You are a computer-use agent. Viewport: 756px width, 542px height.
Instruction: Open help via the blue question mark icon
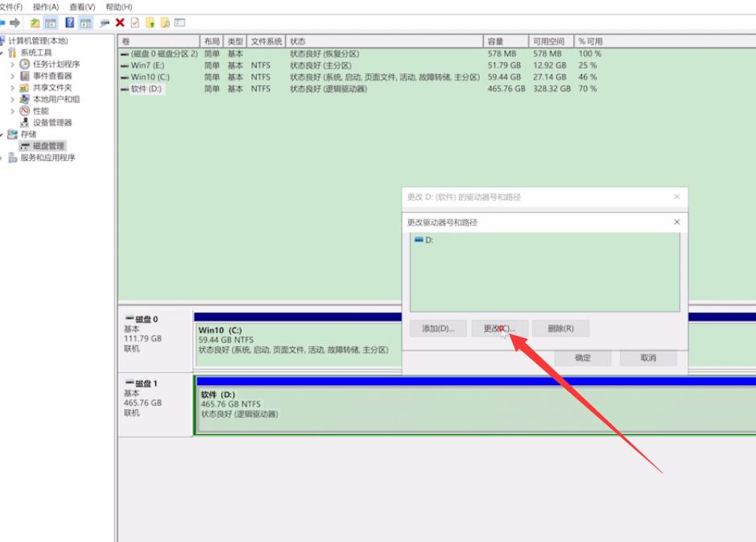70,23
